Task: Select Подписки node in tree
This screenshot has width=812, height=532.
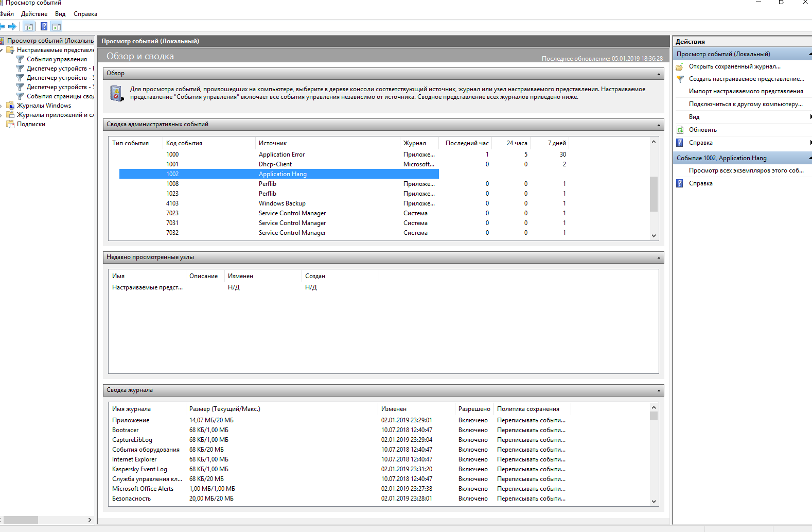Action: (31, 124)
